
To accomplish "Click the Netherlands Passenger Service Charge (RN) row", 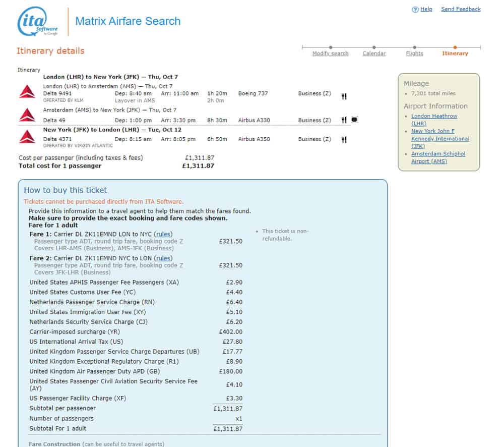I will click(136, 302).
